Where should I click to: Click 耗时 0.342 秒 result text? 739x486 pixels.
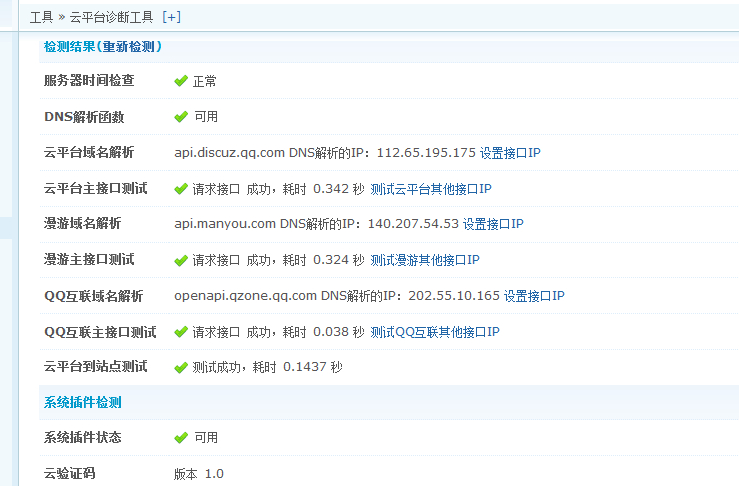coord(323,189)
